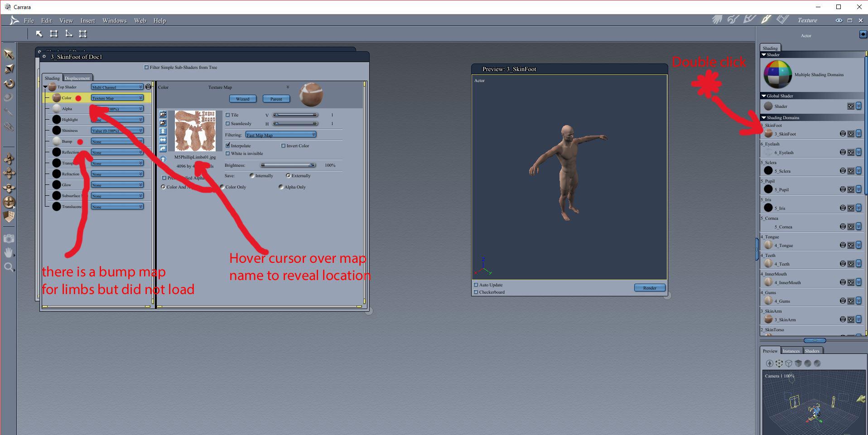This screenshot has height=435, width=868.
Task: Adjust the V tile slider
Action: [295, 115]
